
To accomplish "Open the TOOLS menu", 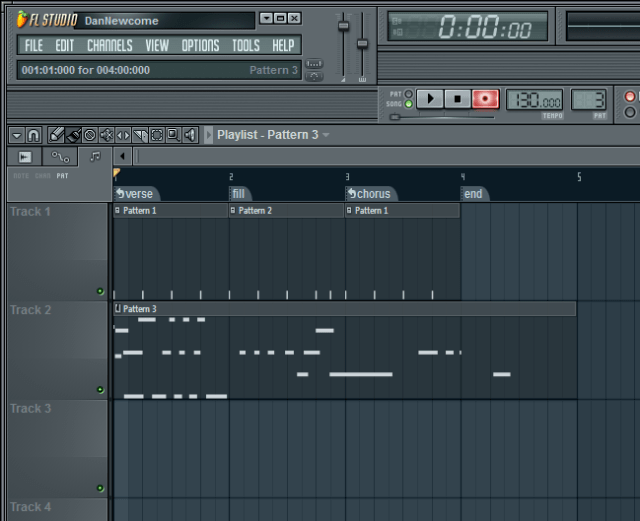I will [x=245, y=45].
